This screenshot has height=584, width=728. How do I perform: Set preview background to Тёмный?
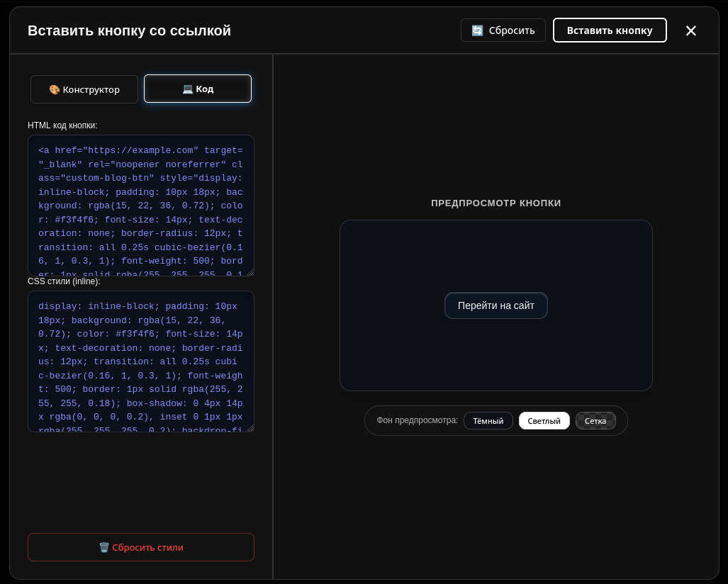488,420
